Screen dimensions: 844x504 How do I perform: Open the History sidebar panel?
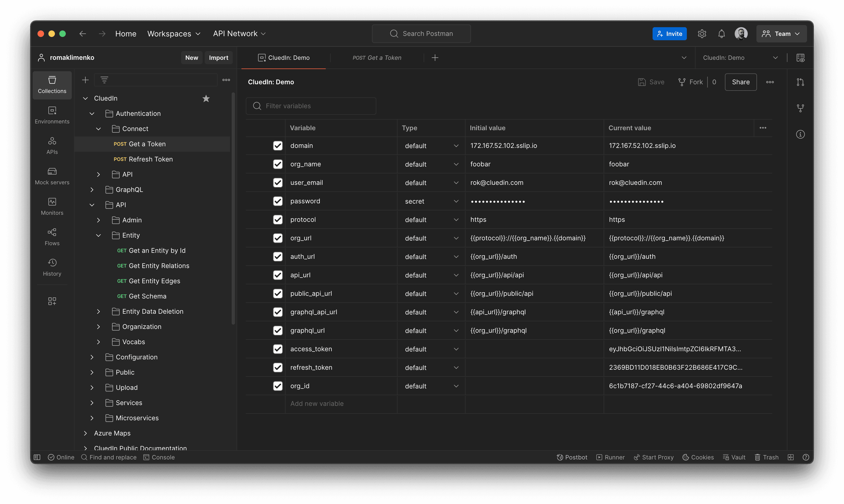(x=52, y=267)
